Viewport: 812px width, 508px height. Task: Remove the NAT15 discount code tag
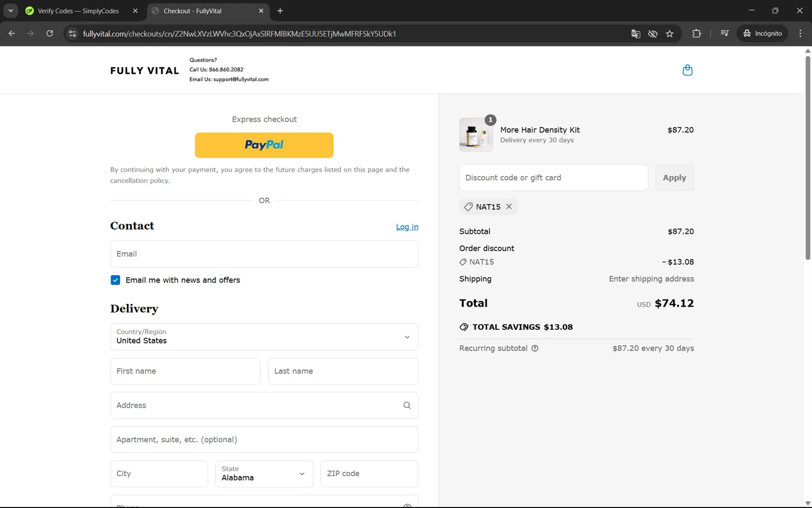509,206
